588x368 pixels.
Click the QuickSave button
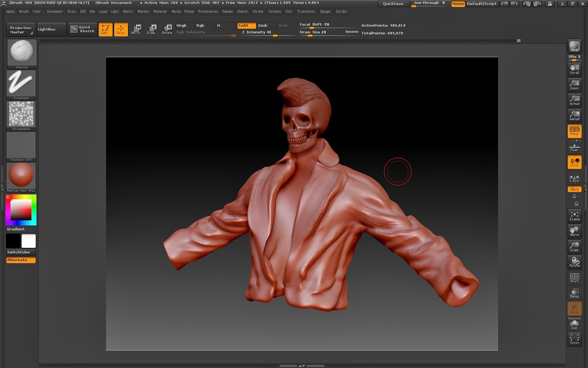(x=393, y=4)
